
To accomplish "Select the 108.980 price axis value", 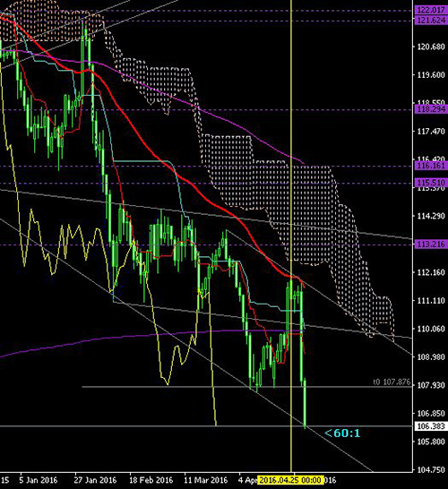I will [431, 357].
